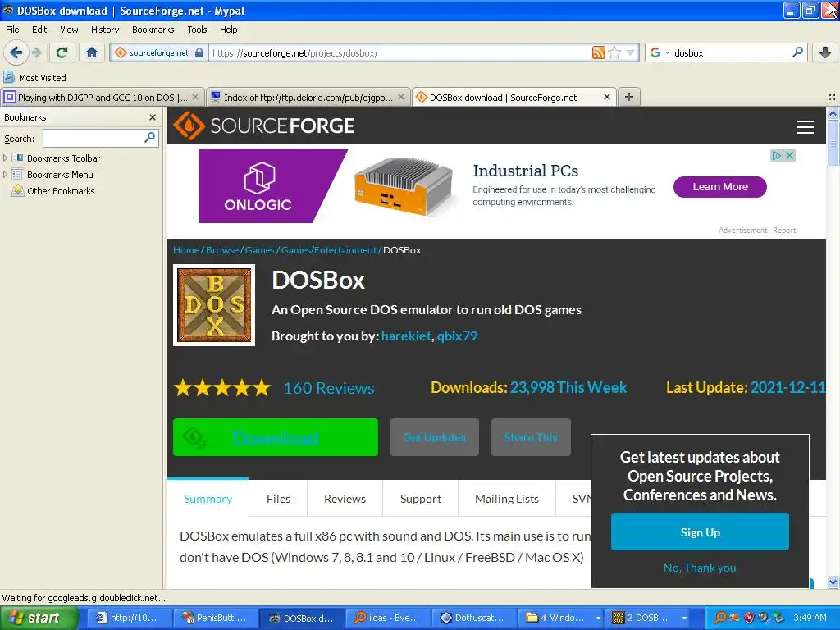840x630 pixels.
Task: Switch to the Reviews tab
Action: point(345,499)
